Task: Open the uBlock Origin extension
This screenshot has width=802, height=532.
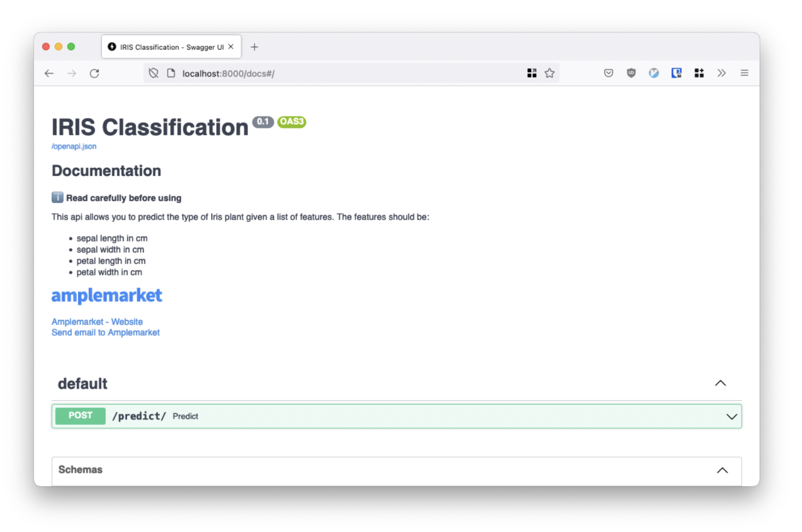Action: click(x=631, y=73)
